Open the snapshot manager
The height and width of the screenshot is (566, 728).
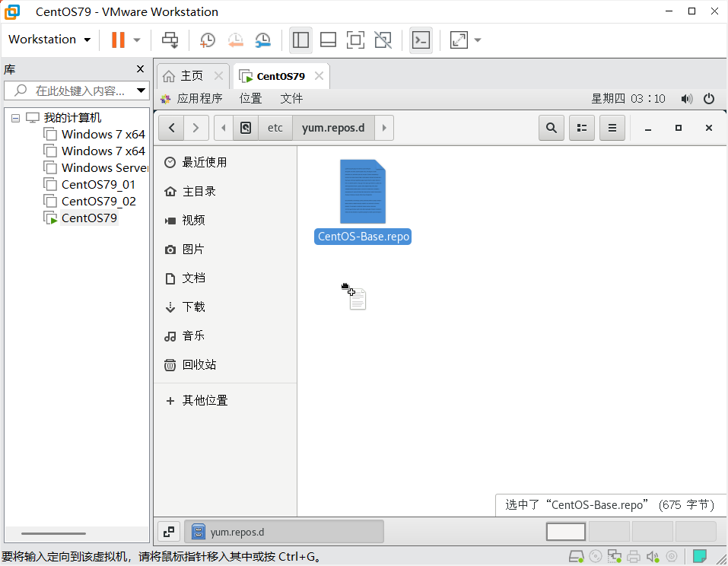click(262, 40)
